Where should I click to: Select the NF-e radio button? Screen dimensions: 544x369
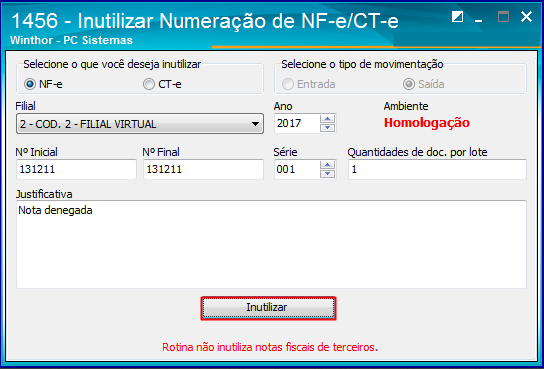(30, 84)
